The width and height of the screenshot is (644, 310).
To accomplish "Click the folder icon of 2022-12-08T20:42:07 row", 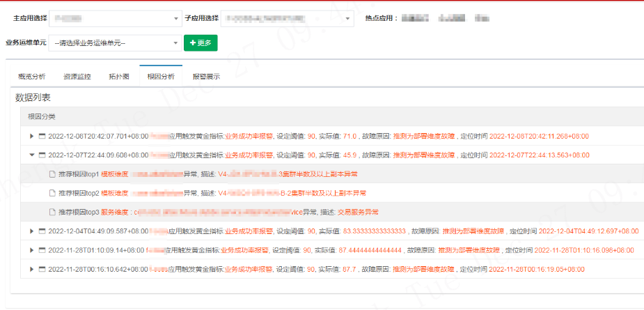I will [42, 136].
